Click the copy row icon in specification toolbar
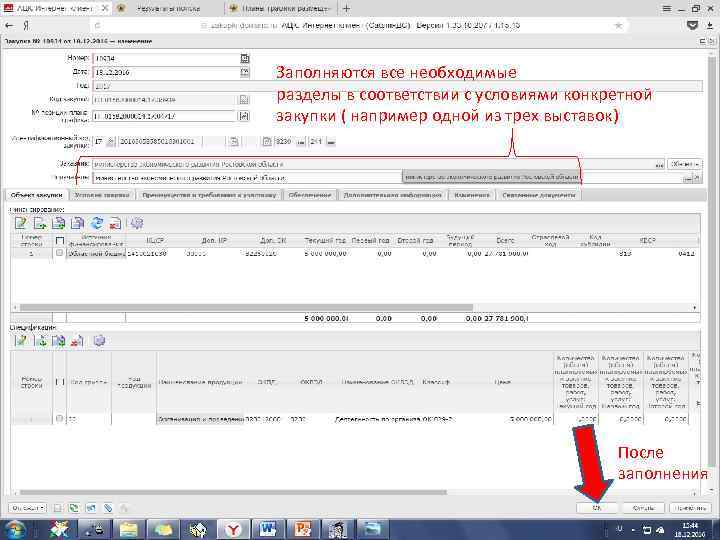The image size is (720, 540). tap(58, 341)
